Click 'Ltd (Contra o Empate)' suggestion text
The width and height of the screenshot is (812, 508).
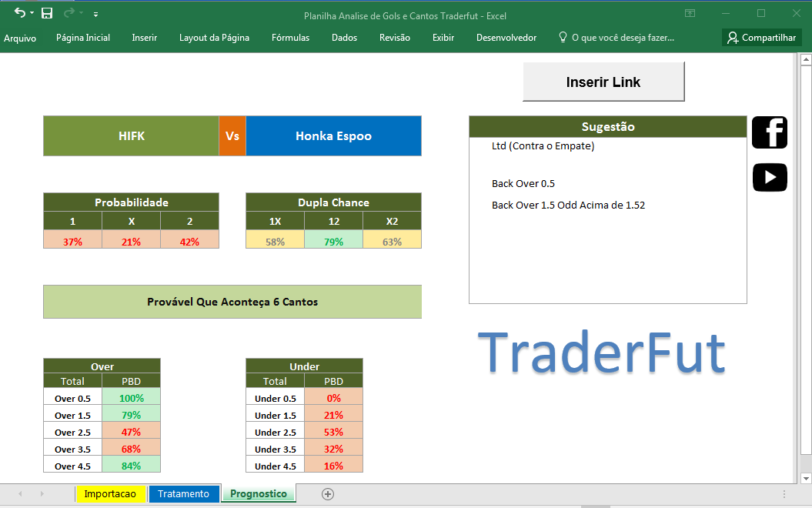pyautogui.click(x=543, y=146)
